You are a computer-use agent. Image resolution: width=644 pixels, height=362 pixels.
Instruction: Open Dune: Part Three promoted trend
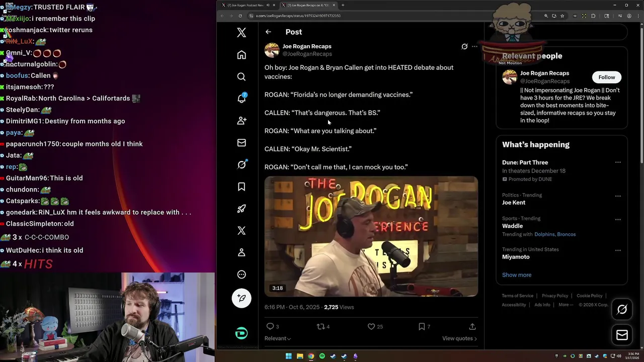point(525,162)
